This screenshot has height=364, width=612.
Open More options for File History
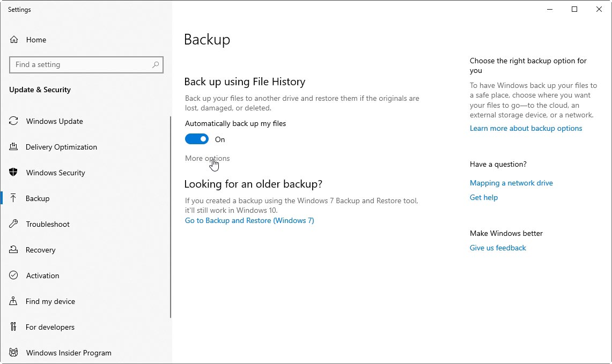tap(207, 158)
